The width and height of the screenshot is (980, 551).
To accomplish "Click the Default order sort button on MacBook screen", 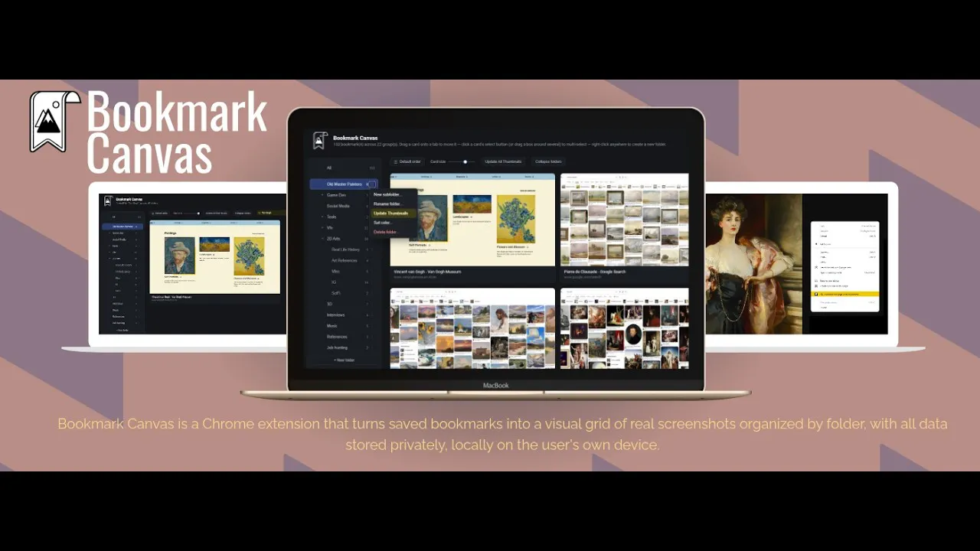I will click(x=407, y=161).
